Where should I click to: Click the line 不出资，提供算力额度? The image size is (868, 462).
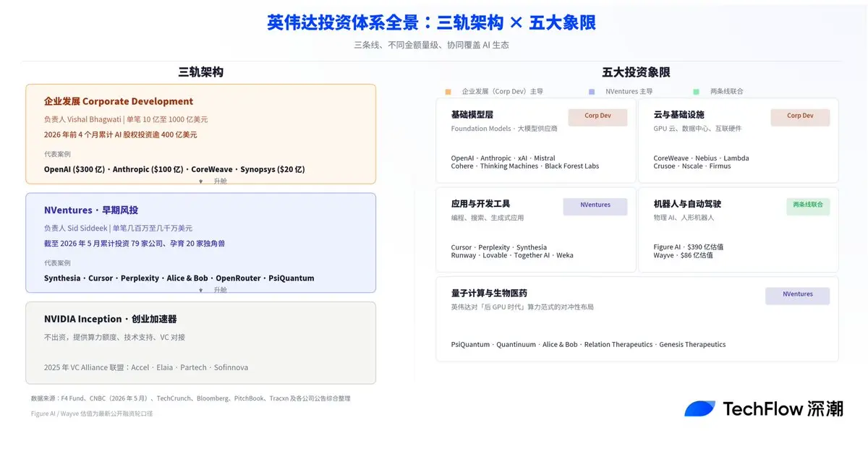coord(114,337)
